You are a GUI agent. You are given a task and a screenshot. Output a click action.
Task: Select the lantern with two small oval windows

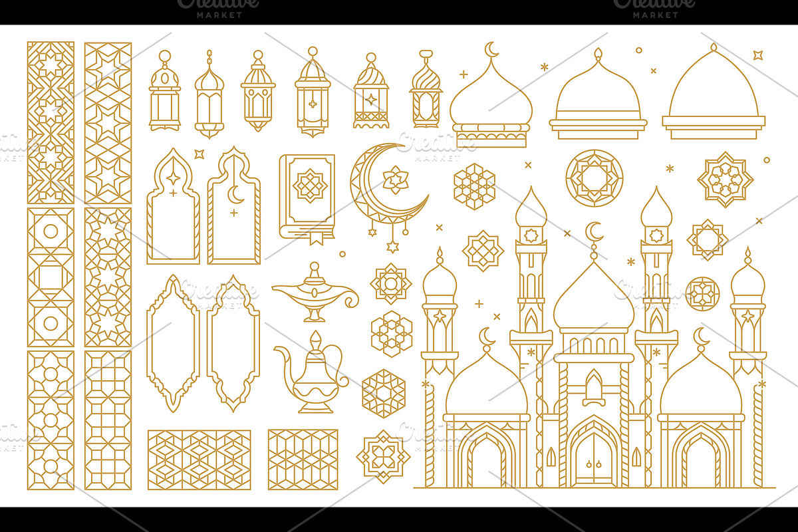click(x=258, y=91)
